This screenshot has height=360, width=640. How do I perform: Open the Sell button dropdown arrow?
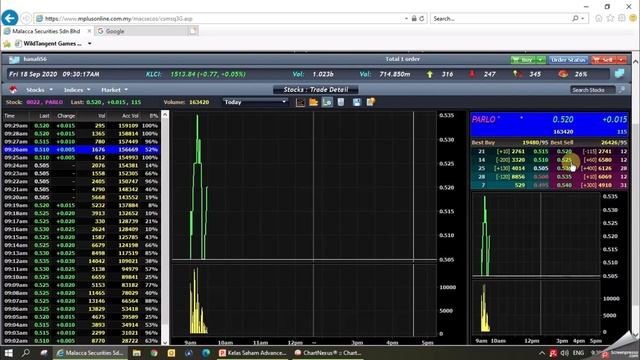[622, 60]
